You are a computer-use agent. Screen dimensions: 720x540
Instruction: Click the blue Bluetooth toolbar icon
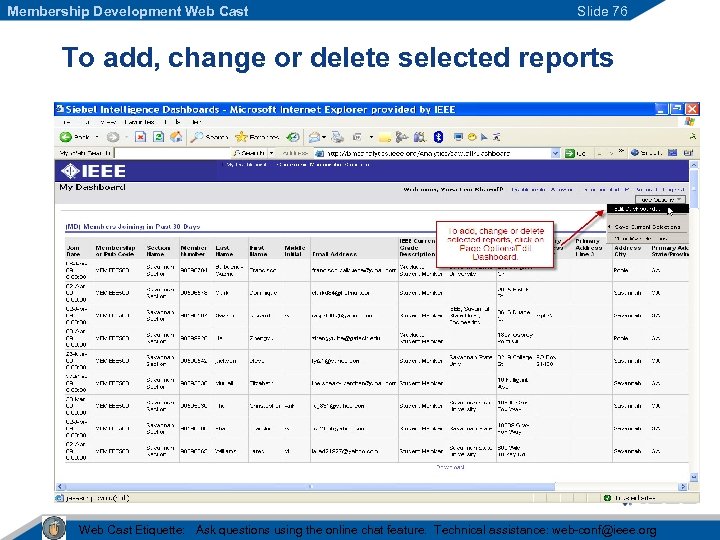point(438,137)
